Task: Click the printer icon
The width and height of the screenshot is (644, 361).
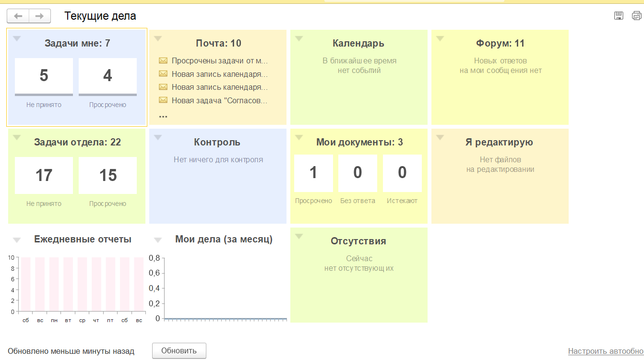Action: (x=636, y=16)
